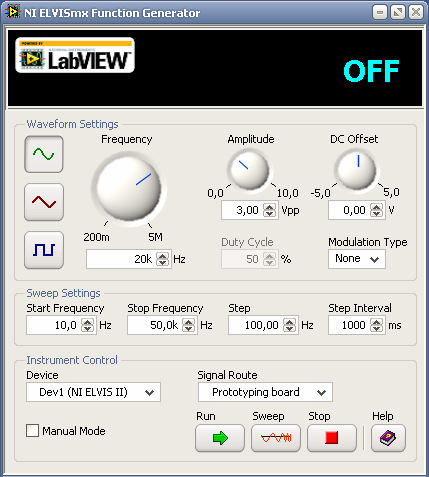Click the Waveform Settings group label
The image size is (429, 477).
point(72,124)
